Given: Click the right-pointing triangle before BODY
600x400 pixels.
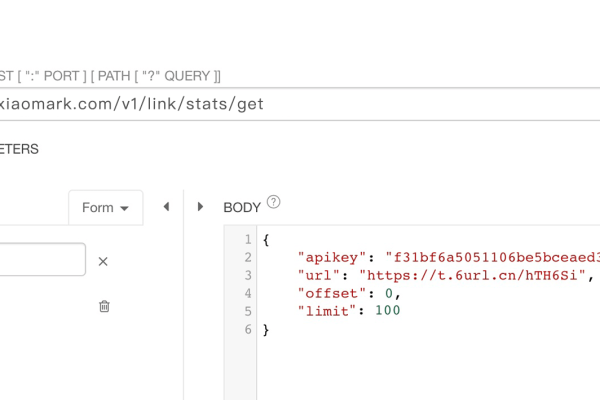Looking at the screenshot, I should pyautogui.click(x=200, y=207).
